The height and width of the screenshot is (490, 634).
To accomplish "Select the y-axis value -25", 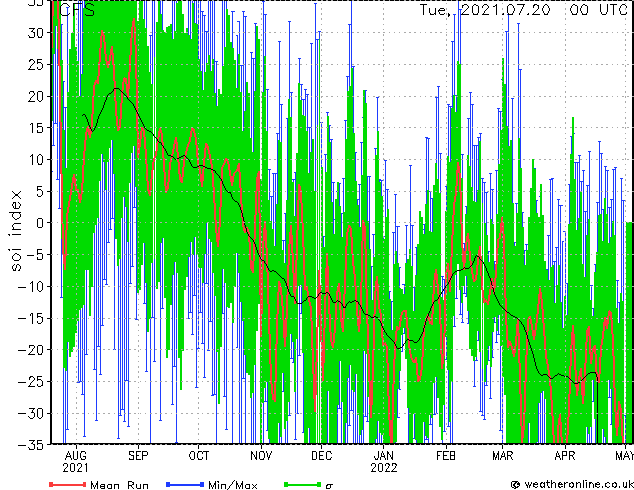I will (x=31, y=382).
